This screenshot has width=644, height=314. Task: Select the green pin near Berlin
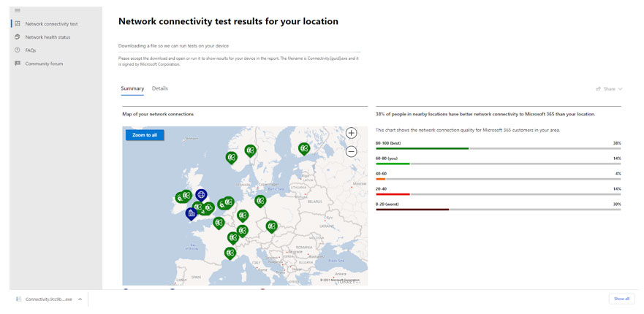click(x=260, y=201)
